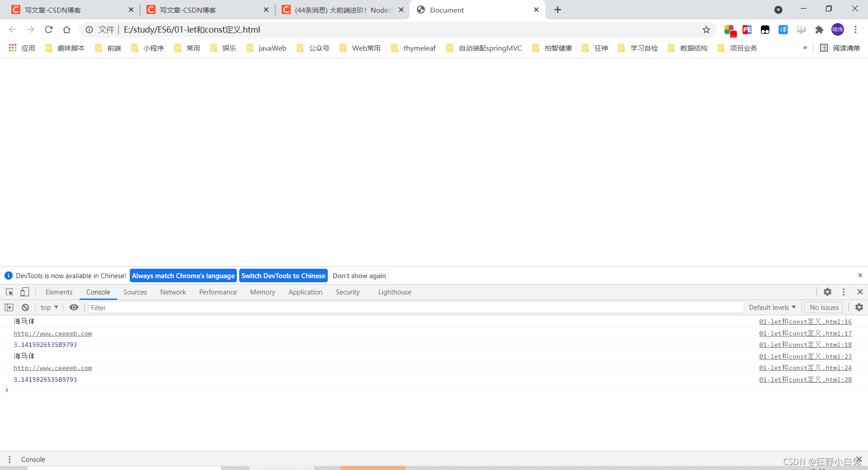Open the Extensions puzzle icon
Screen dimensions: 868x470
(819, 30)
